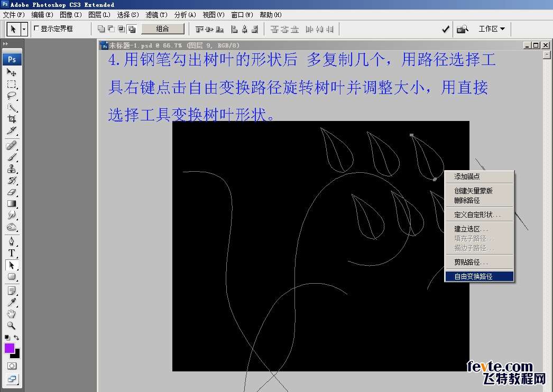Select the Eraser tool
The image size is (553, 392).
point(12,192)
